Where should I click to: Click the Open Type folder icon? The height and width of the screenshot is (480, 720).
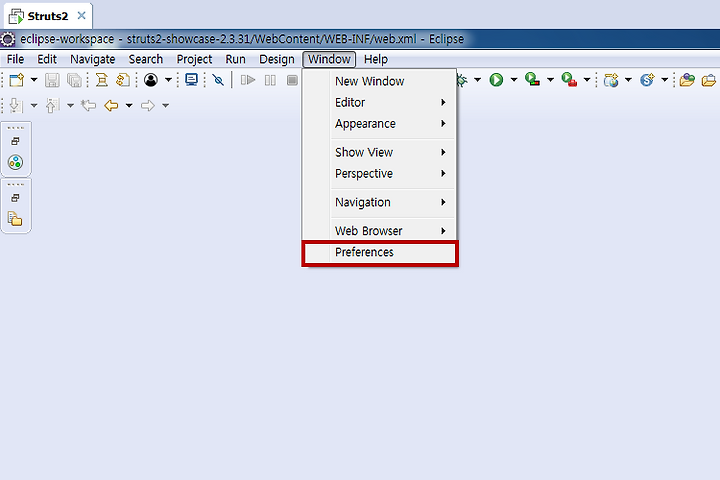point(687,80)
